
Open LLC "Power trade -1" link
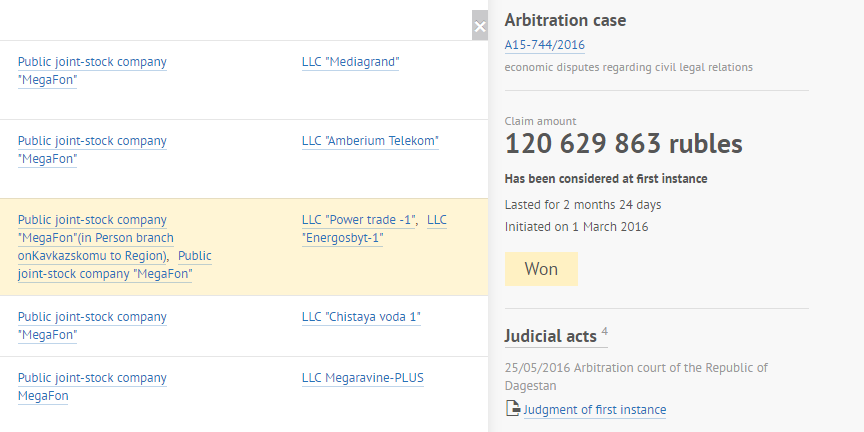click(358, 220)
